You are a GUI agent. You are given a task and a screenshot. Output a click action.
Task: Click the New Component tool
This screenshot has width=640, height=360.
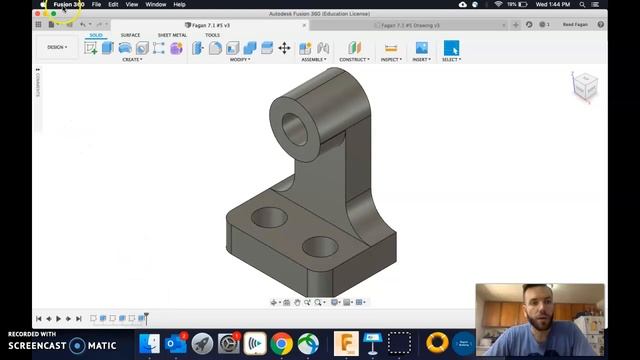pyautogui.click(x=305, y=48)
